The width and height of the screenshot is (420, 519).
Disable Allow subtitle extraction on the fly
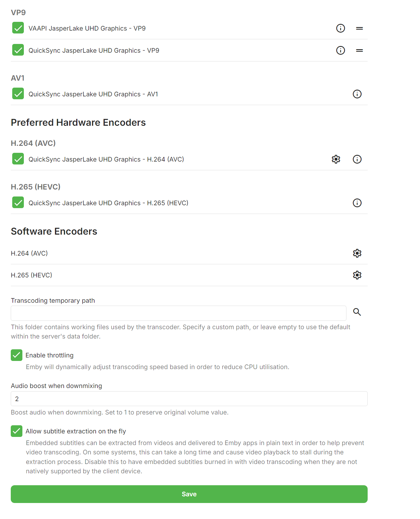click(x=17, y=431)
